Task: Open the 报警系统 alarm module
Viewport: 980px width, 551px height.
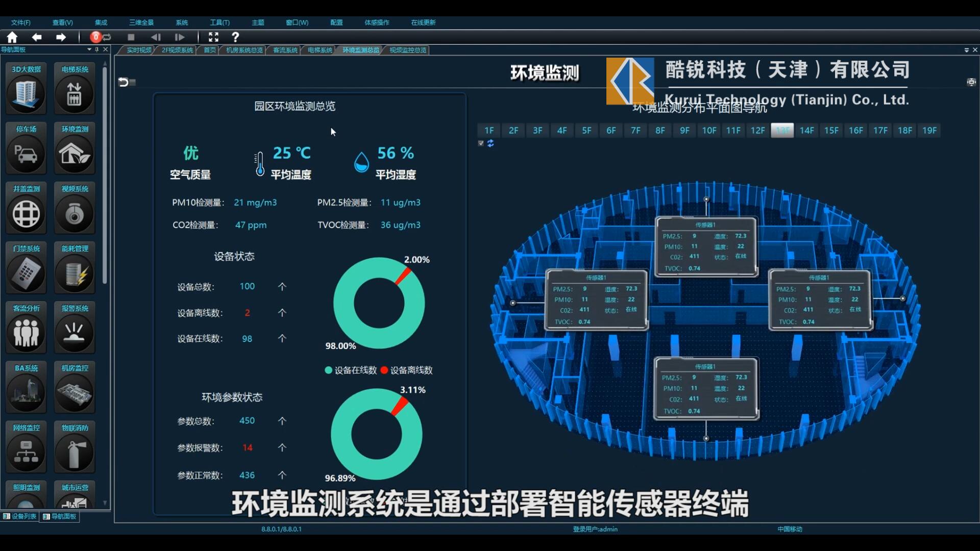Action: [75, 333]
